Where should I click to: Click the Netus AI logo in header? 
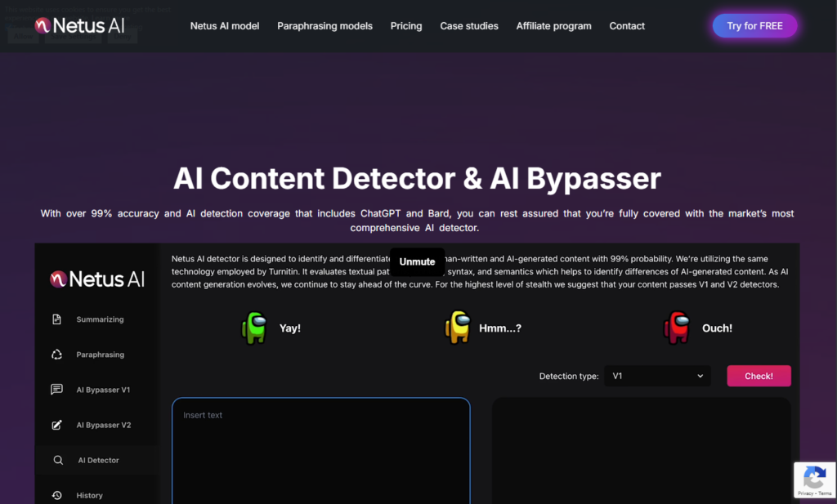click(80, 26)
